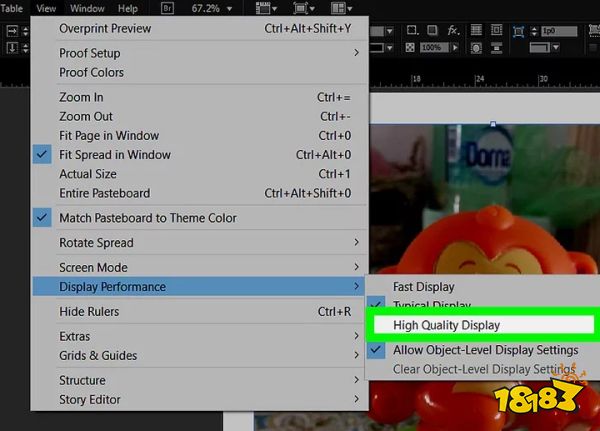
Task: Expand the Structure submenu
Action: [199, 380]
